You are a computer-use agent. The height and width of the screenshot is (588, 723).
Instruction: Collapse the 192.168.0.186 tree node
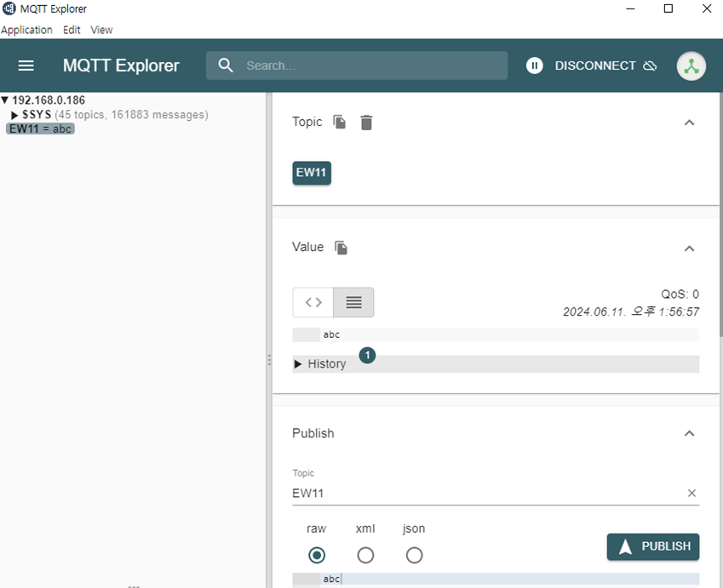[x=4, y=100]
